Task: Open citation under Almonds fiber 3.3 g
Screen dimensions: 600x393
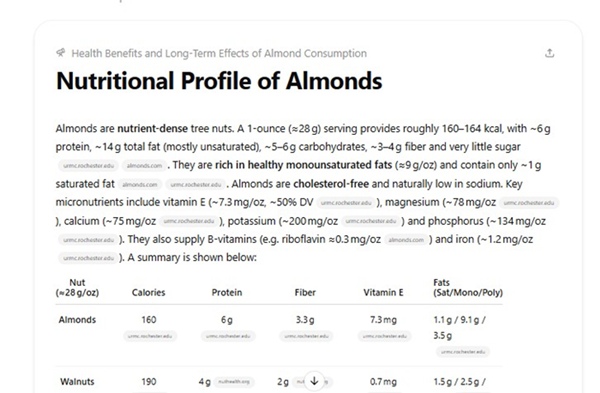Action: (x=306, y=336)
